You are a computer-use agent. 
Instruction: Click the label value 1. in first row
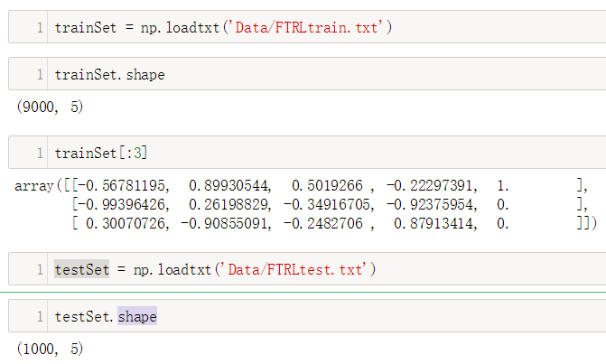coord(502,186)
